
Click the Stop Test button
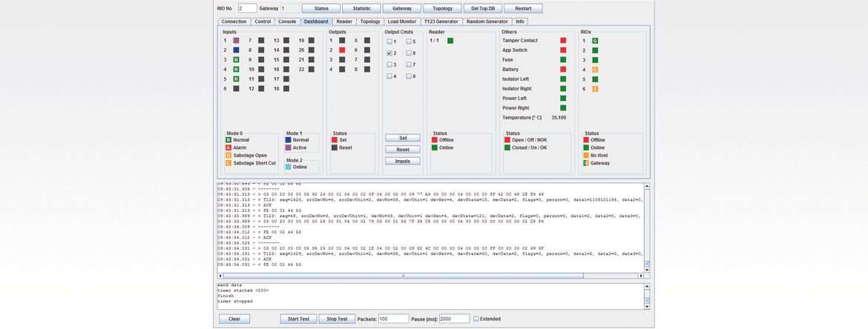point(337,319)
